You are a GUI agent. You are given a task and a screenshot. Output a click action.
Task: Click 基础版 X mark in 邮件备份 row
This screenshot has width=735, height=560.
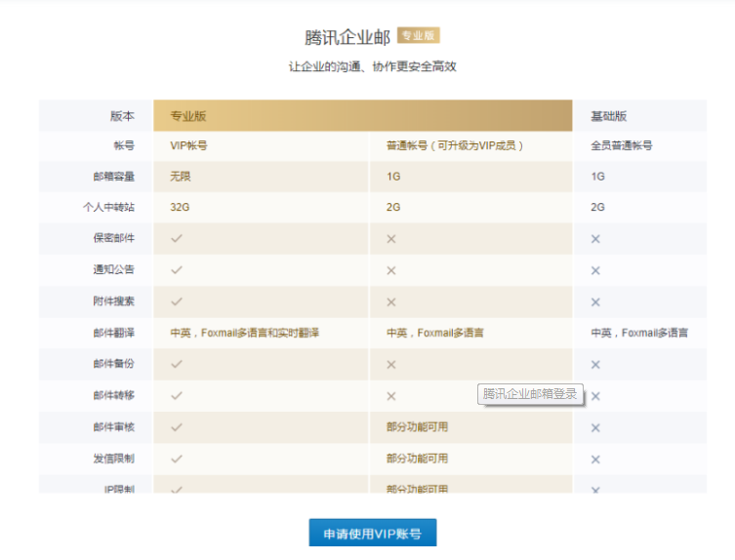click(x=595, y=364)
